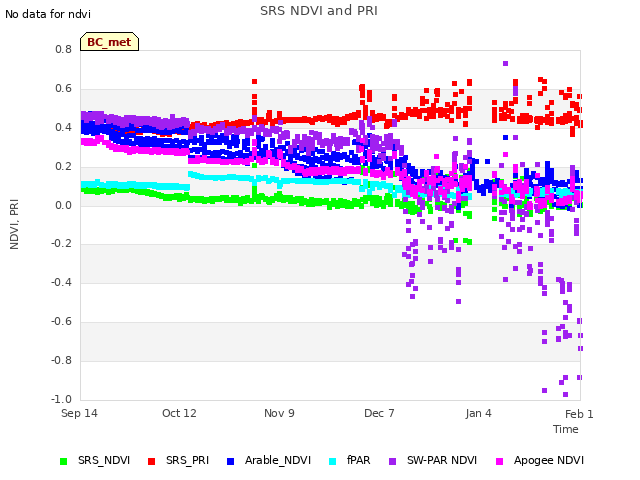Toggle the SW-PAR NDVI legend entry
Viewport: 640px width, 480px height.
(433, 460)
